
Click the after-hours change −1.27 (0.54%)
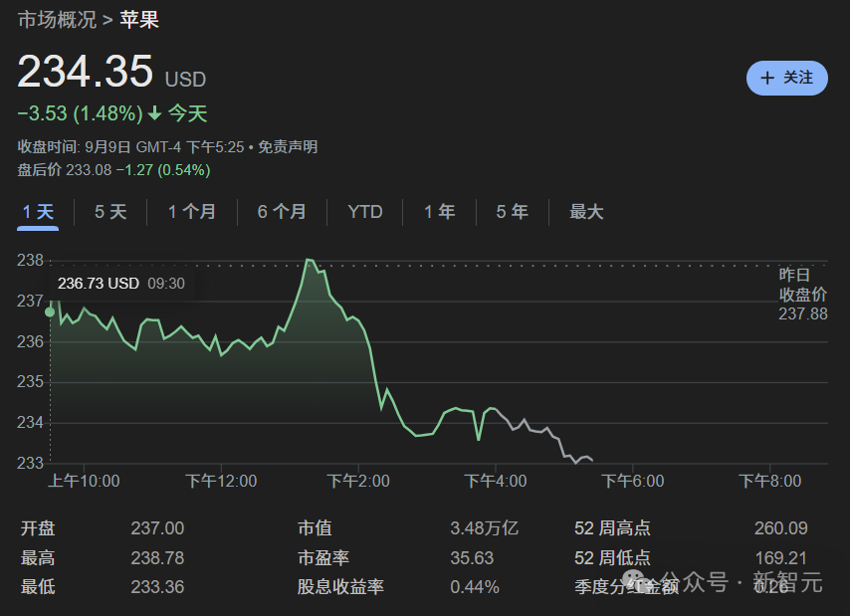coord(163,170)
